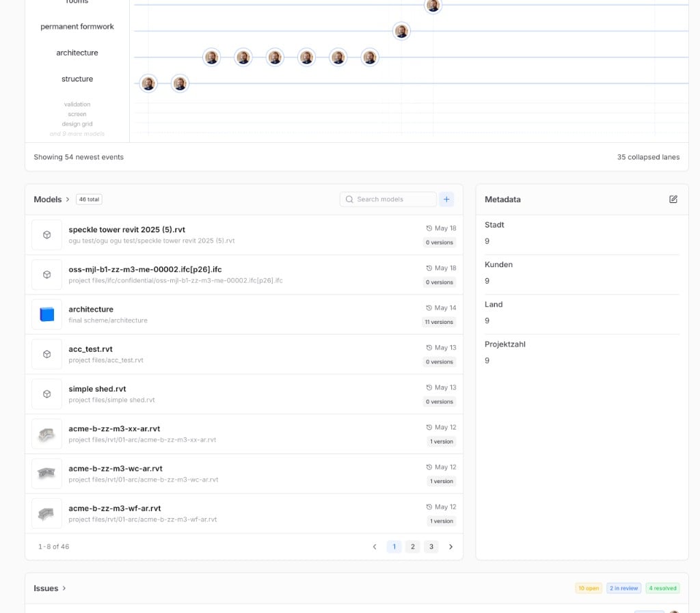The image size is (700, 613).
Task: Open acme-b-zz-m3-xx-ar.rvt model name
Action: tap(114, 428)
